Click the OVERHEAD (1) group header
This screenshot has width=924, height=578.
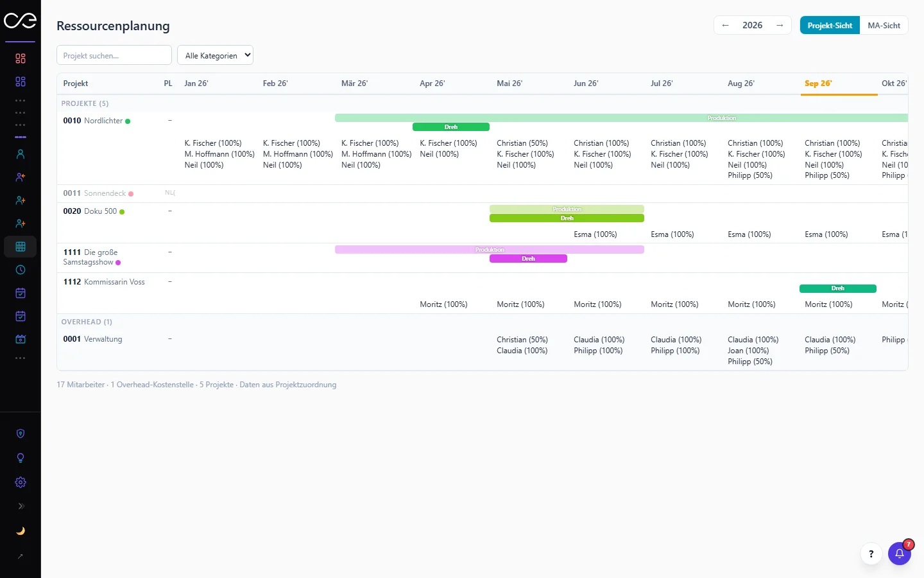coord(87,322)
